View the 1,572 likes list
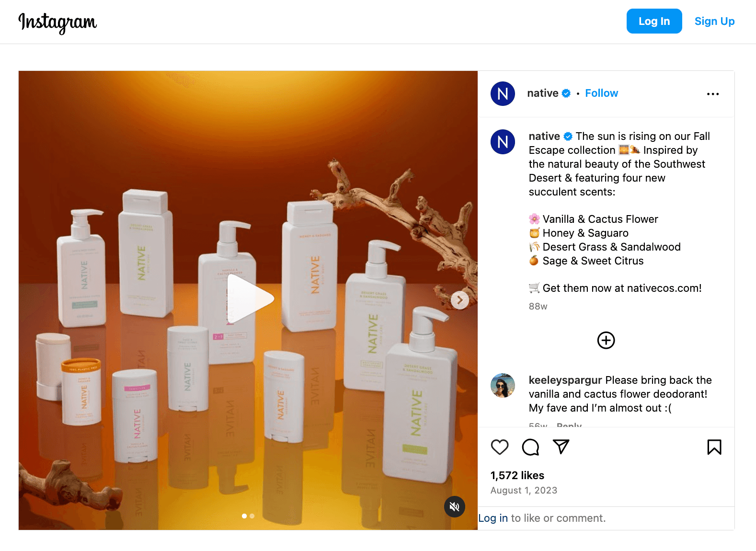 pos(517,475)
